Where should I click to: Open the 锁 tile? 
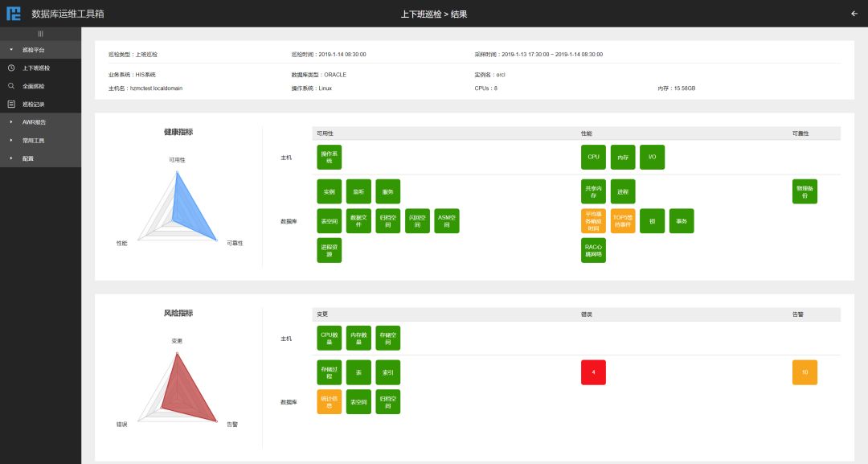pyautogui.click(x=652, y=221)
